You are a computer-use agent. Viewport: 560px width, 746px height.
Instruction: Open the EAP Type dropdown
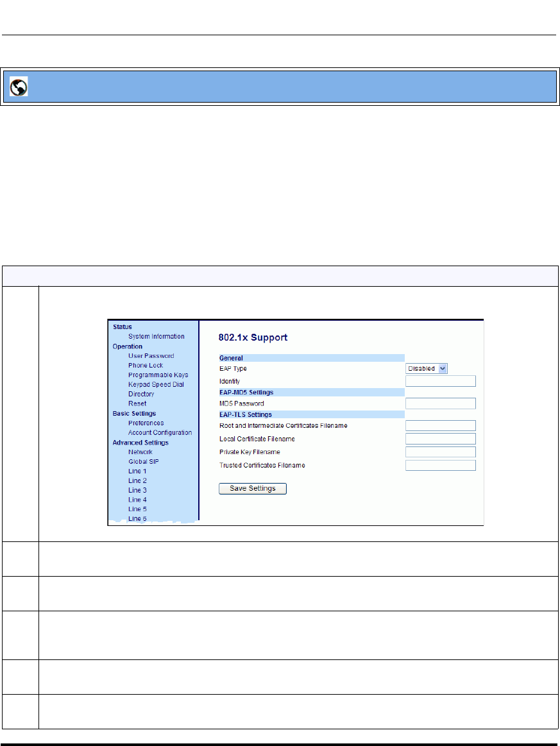click(427, 368)
